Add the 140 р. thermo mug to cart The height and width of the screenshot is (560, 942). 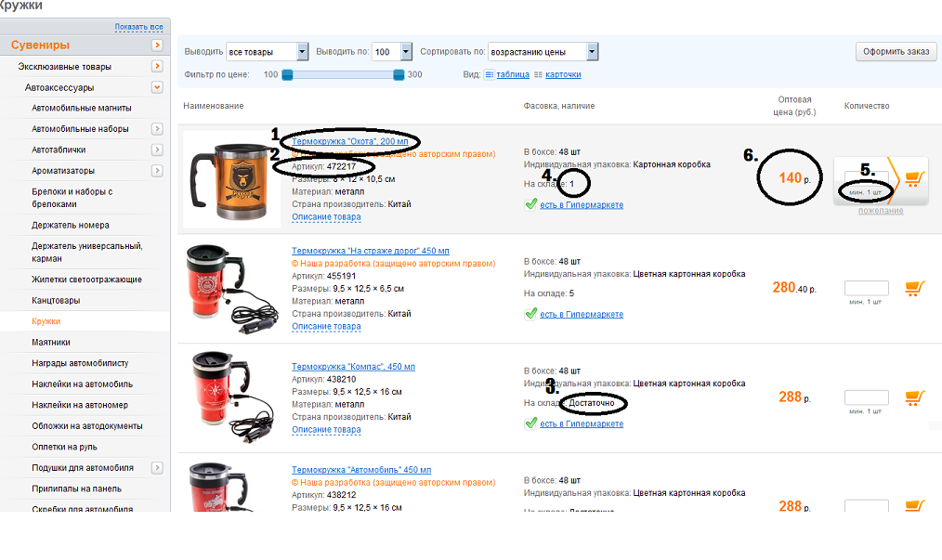pos(915,178)
